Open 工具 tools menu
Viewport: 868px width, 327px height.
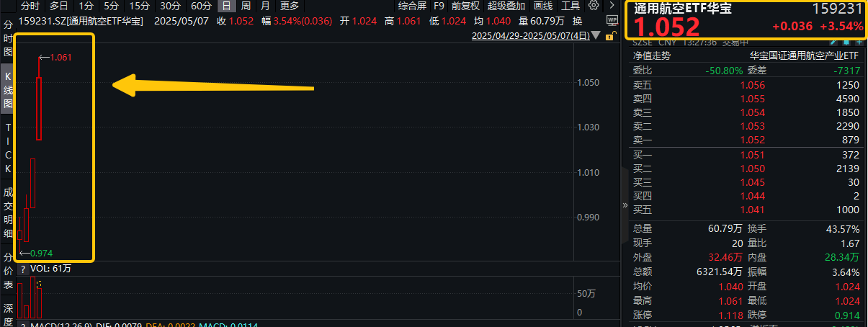pyautogui.click(x=571, y=6)
